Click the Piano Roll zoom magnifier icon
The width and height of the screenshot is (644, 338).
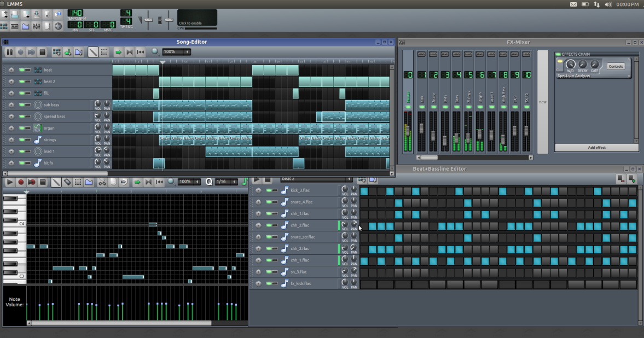(x=170, y=182)
